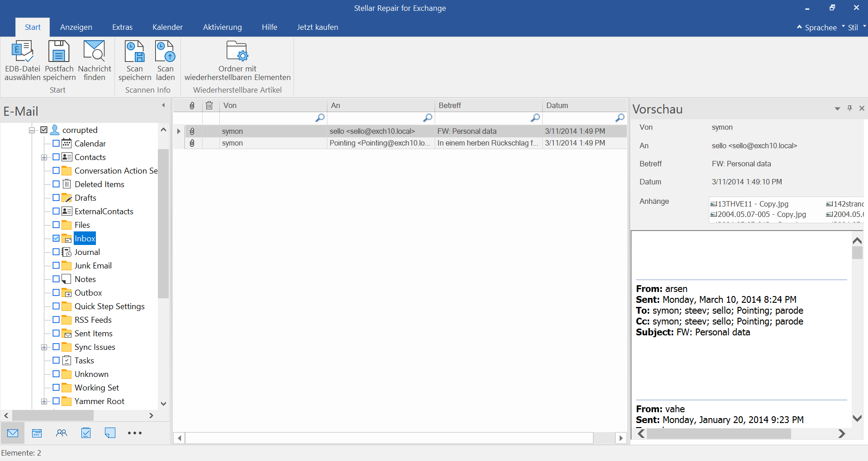868x461 pixels.
Task: Check the Contacts folder checkbox
Action: [x=56, y=157]
